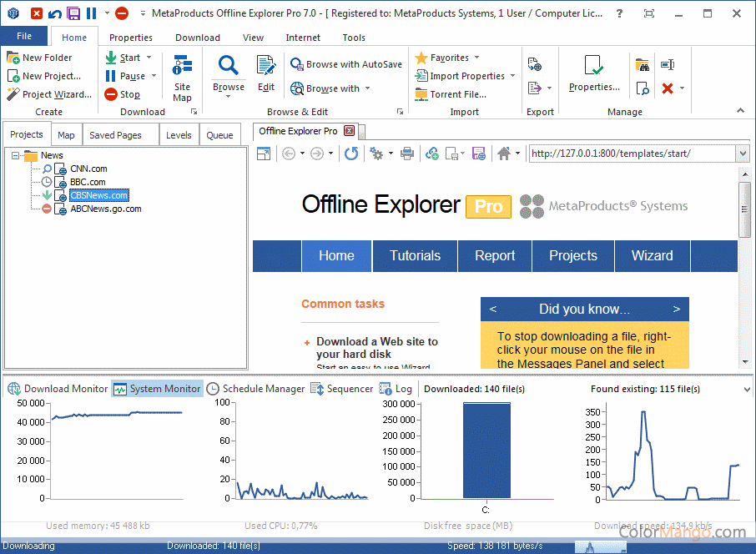756x554 pixels.
Task: Expand the Favorites dropdown menu
Action: 476,58
